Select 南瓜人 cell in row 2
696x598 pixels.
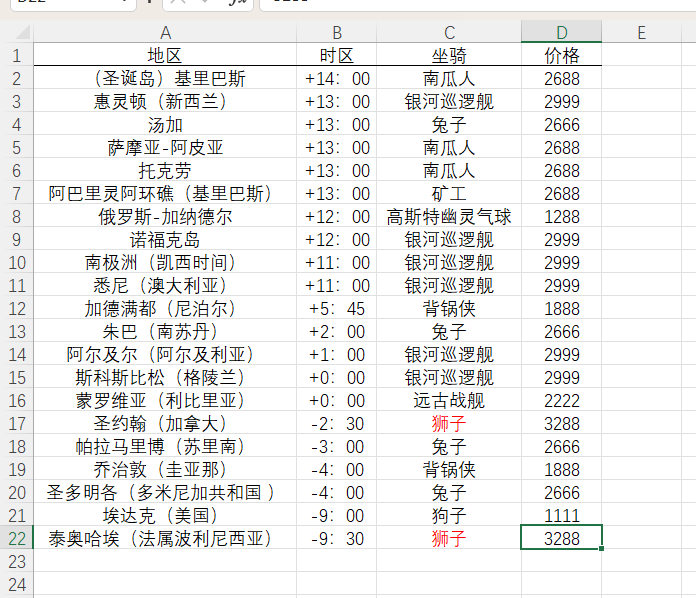[449, 79]
